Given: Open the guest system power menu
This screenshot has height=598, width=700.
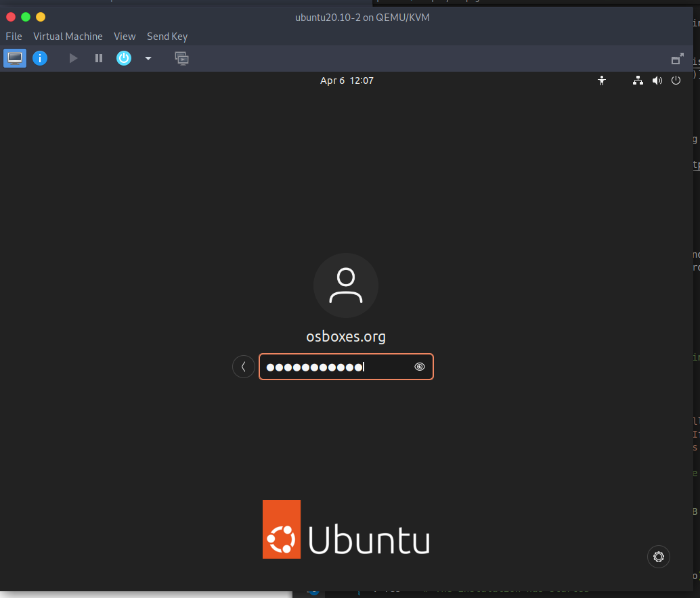Looking at the screenshot, I should coord(676,80).
